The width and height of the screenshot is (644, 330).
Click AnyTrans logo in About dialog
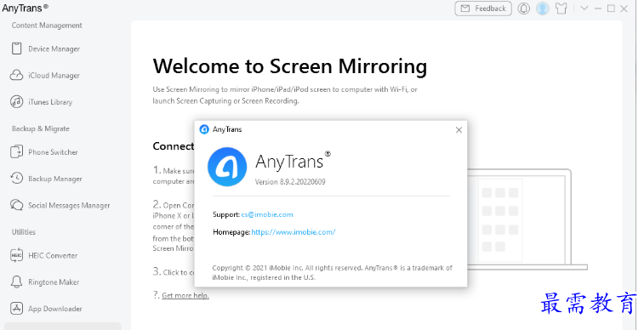tap(227, 167)
